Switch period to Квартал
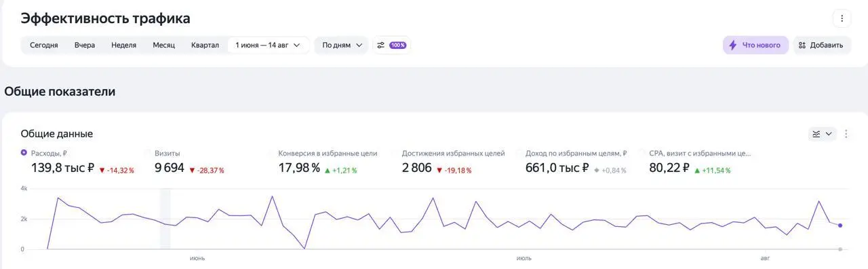The height and width of the screenshot is (269, 868). [205, 46]
